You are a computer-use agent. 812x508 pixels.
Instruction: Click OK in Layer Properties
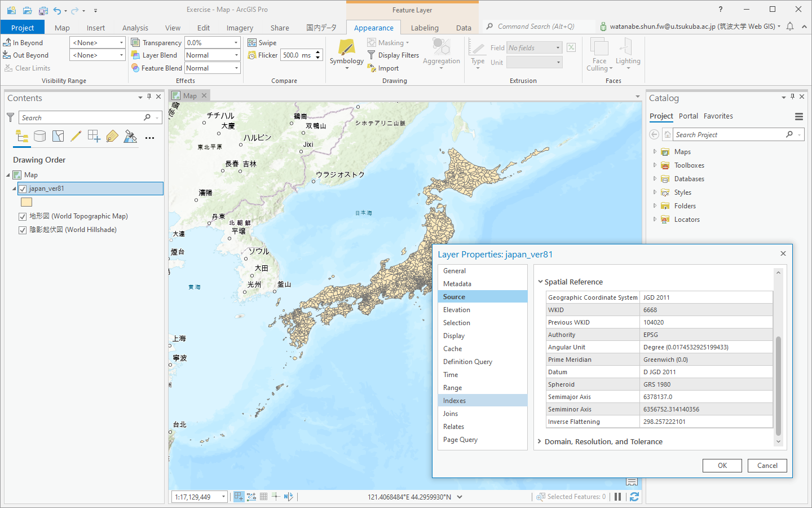(722, 466)
